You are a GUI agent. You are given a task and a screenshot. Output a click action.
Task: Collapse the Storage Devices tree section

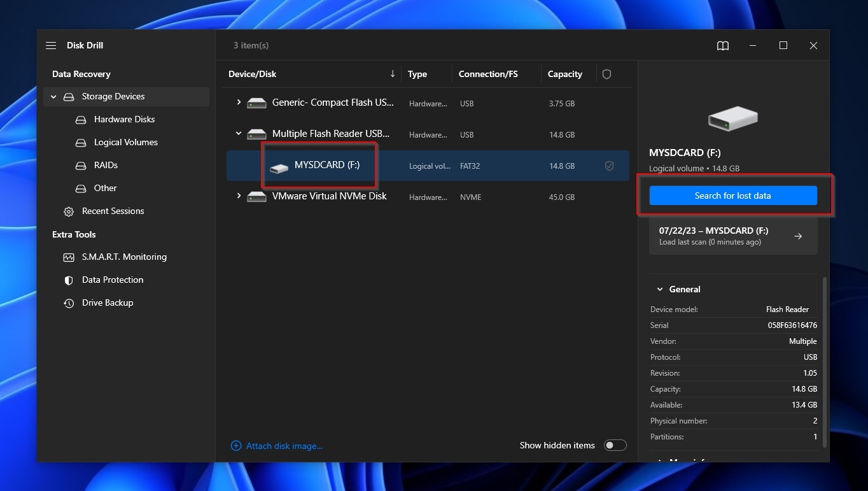click(x=53, y=97)
